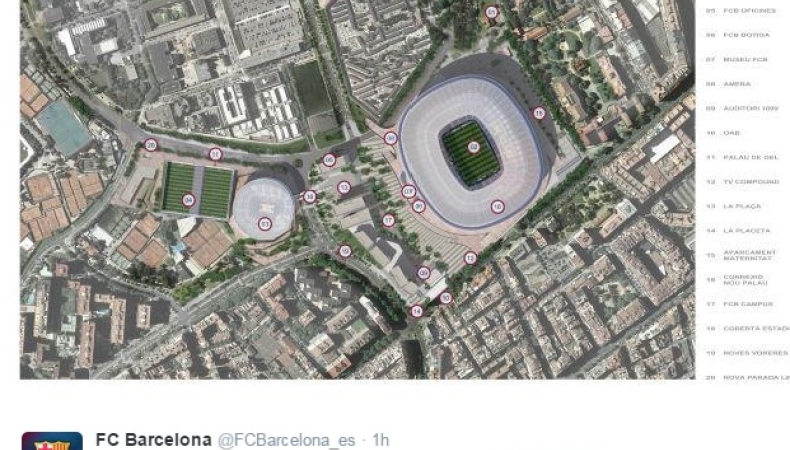Select marker 14 at the plan's bottom
The height and width of the screenshot is (450, 790).
coord(417,311)
